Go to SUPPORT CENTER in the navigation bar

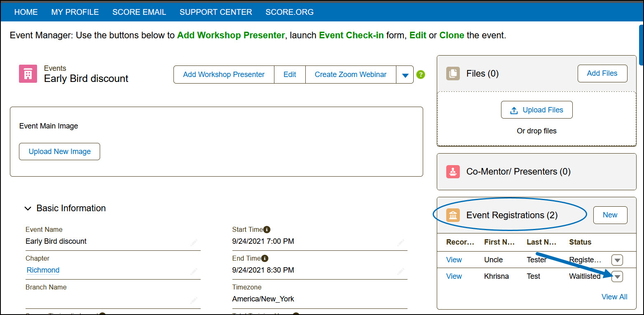pyautogui.click(x=215, y=12)
